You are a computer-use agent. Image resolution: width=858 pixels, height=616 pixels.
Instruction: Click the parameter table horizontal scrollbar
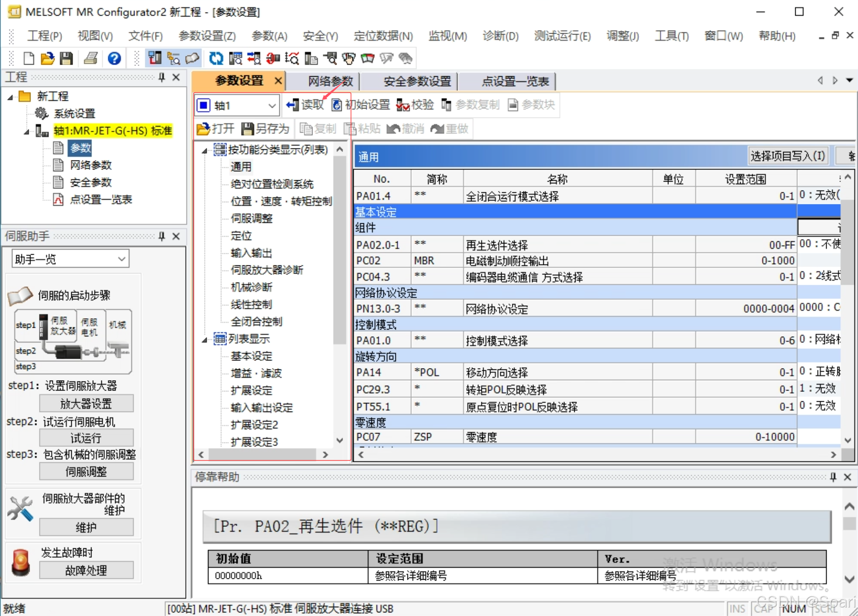tap(596, 455)
